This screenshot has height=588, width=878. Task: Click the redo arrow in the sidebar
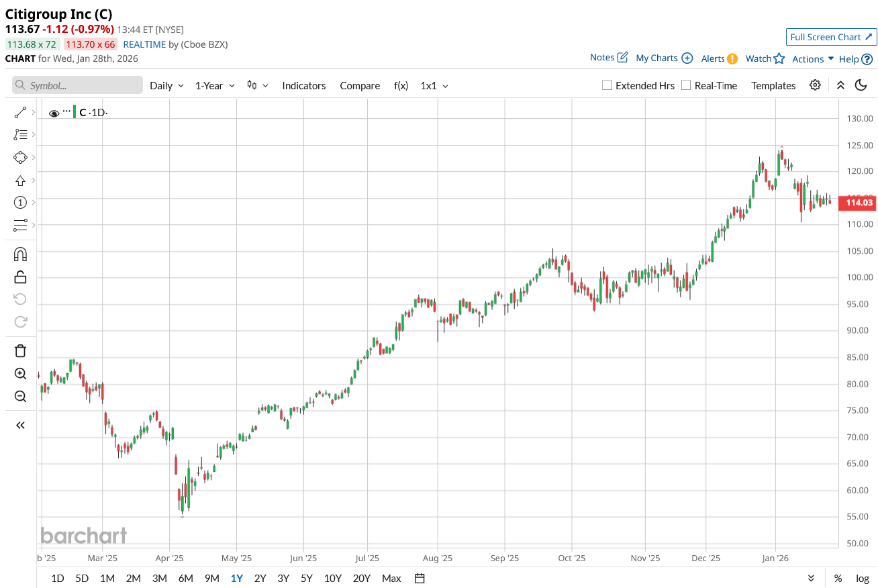(x=20, y=322)
